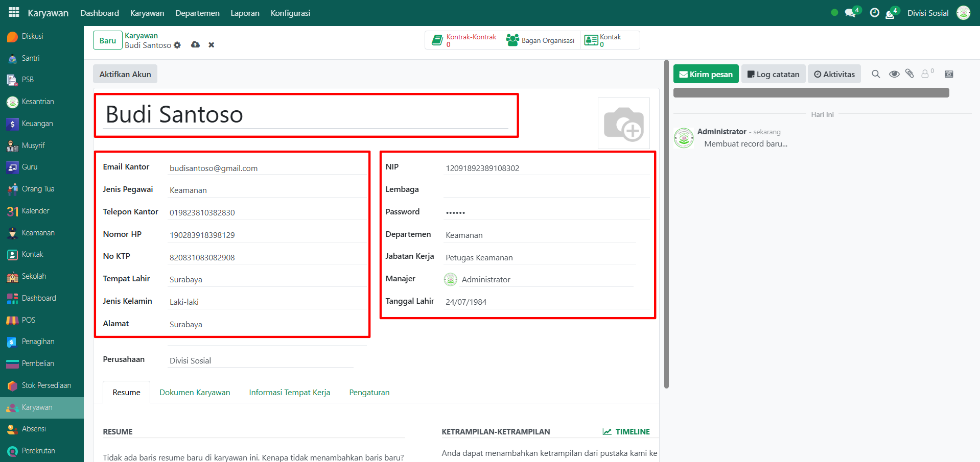
Task: Click the Aktifkan Akun button
Action: 125,74
